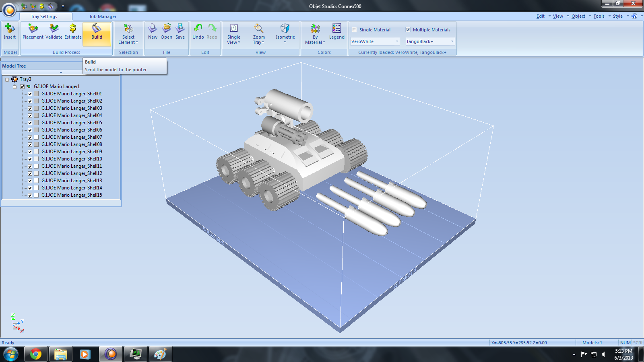The image size is (644, 362).
Task: Open Estimate from the Build Process ribbon group
Action: tap(73, 32)
